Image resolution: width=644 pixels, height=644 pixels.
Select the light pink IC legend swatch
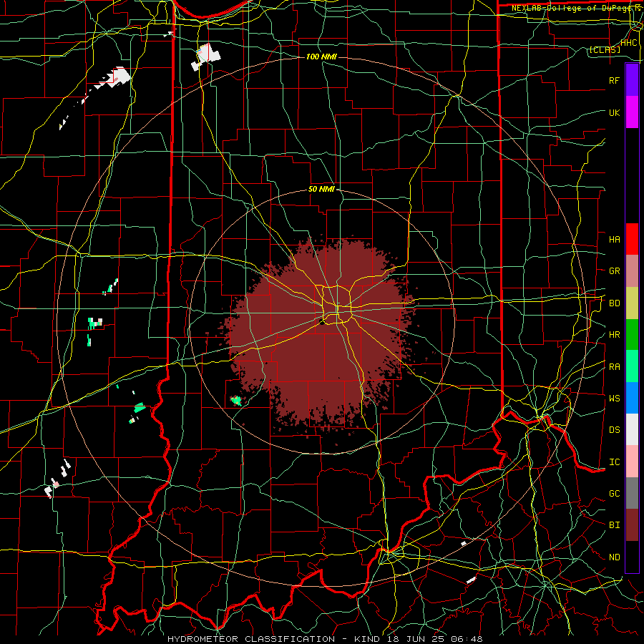[x=632, y=462]
